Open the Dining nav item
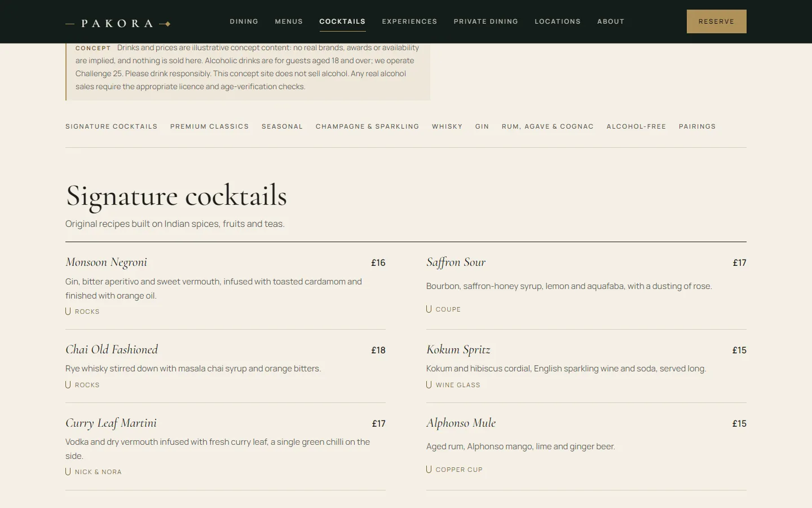812x508 pixels. [244, 21]
